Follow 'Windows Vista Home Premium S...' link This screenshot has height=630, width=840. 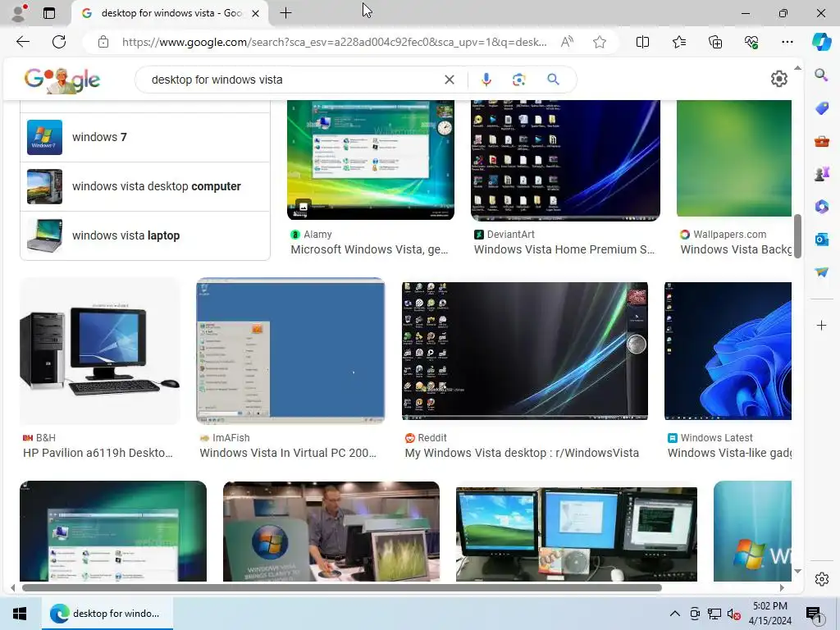564,249
